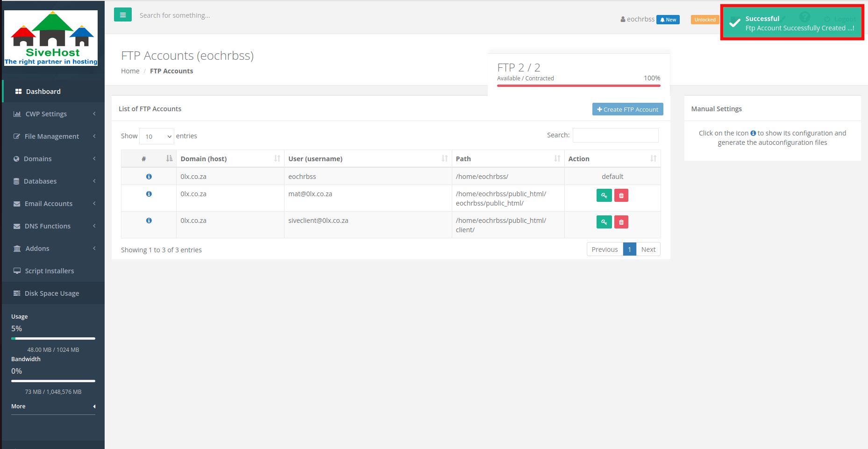Image resolution: width=868 pixels, height=449 pixels.
Task: Sort by User (username) column
Action: [368, 159]
